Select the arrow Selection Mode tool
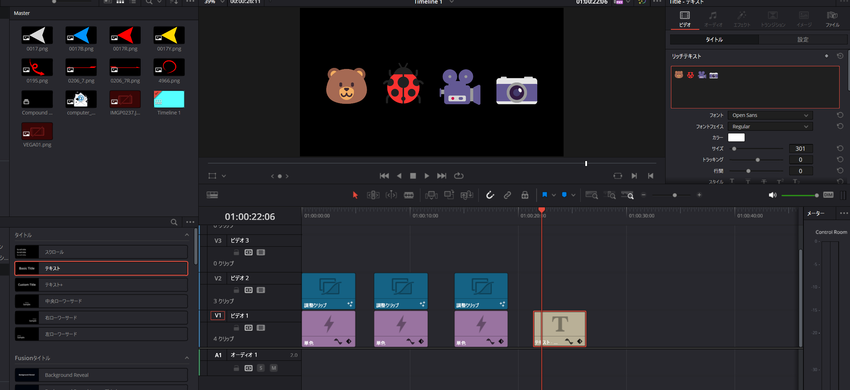850x390 pixels. [x=356, y=195]
